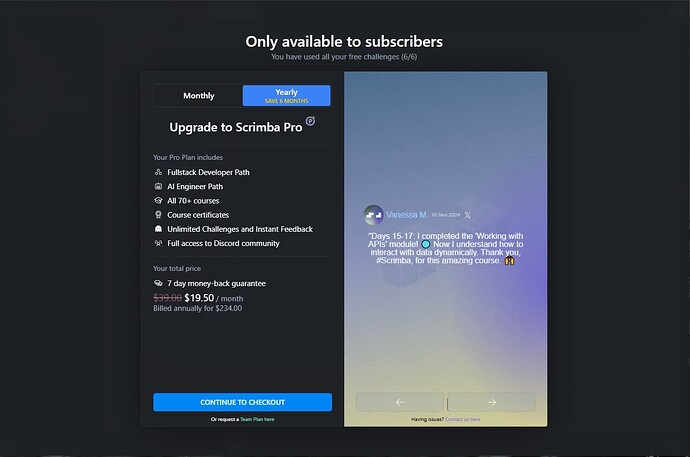This screenshot has width=690, height=457.
Task: Select the Yearly billing option
Action: coord(286,95)
